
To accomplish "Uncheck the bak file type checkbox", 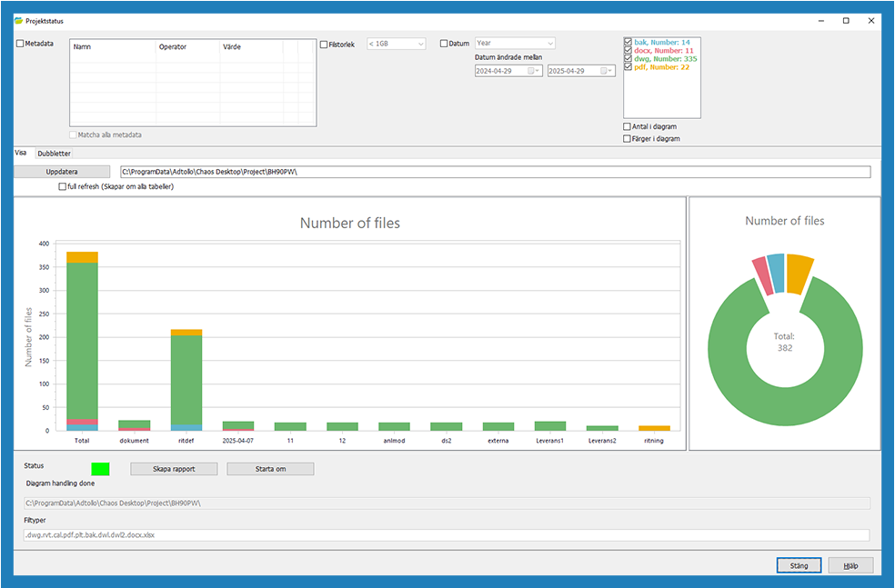I will point(628,42).
